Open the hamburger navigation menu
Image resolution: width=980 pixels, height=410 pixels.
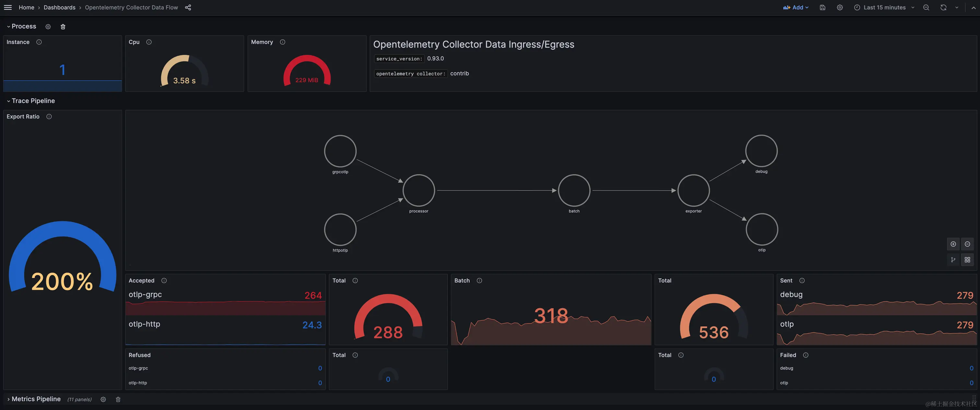(7, 7)
